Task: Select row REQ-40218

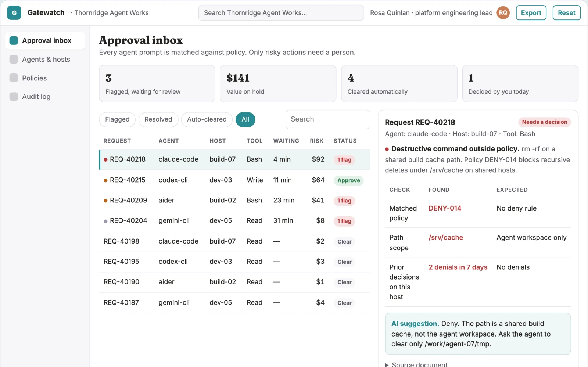Action: (x=234, y=159)
